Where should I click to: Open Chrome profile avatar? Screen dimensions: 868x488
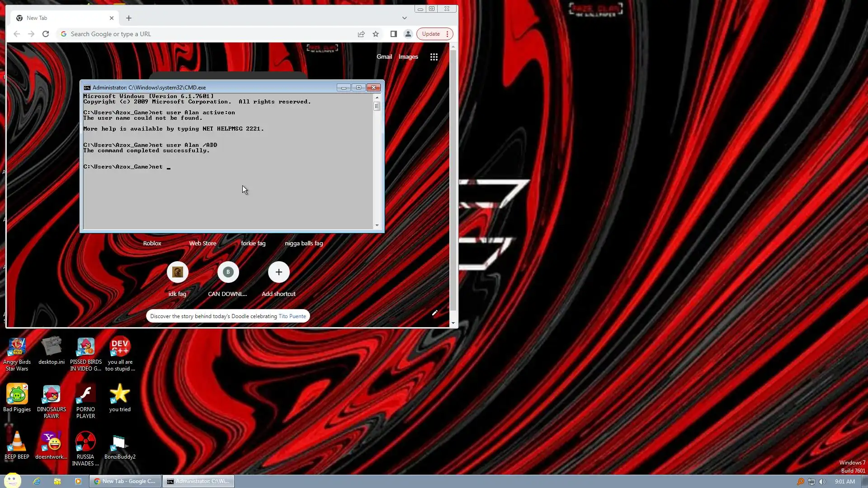tap(408, 34)
